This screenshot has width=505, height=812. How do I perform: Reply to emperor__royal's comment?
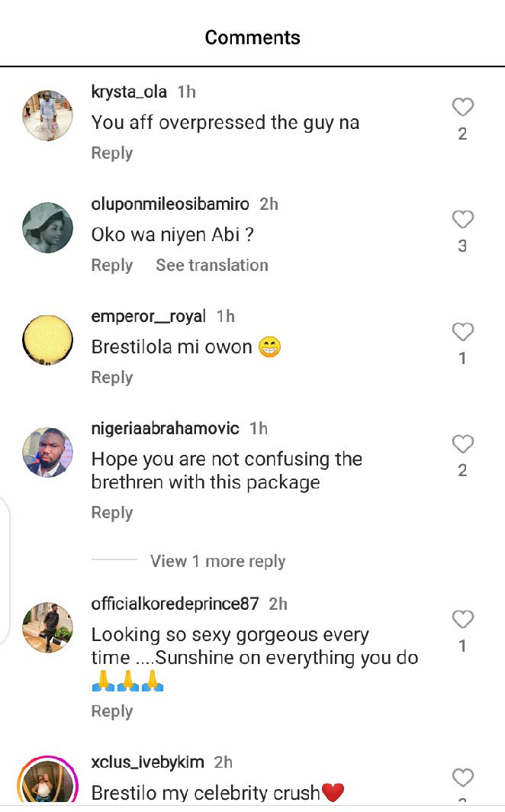[x=112, y=378]
